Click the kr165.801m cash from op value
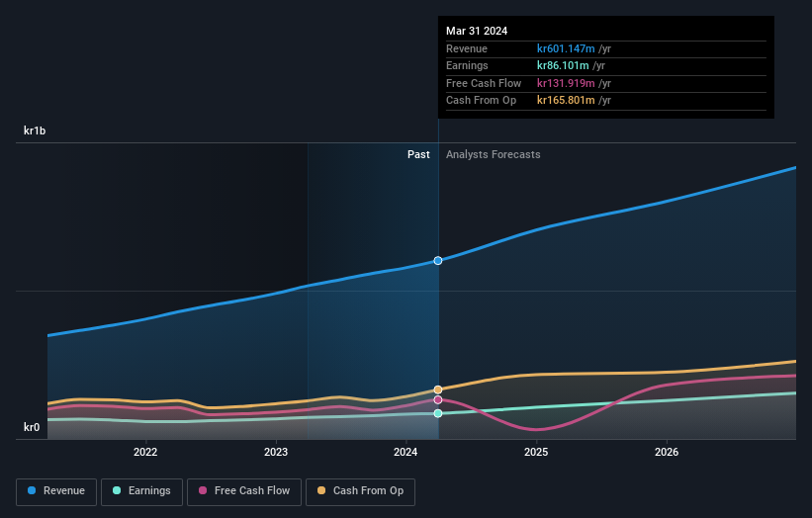Viewport: 812px width, 518px height. 566,101
